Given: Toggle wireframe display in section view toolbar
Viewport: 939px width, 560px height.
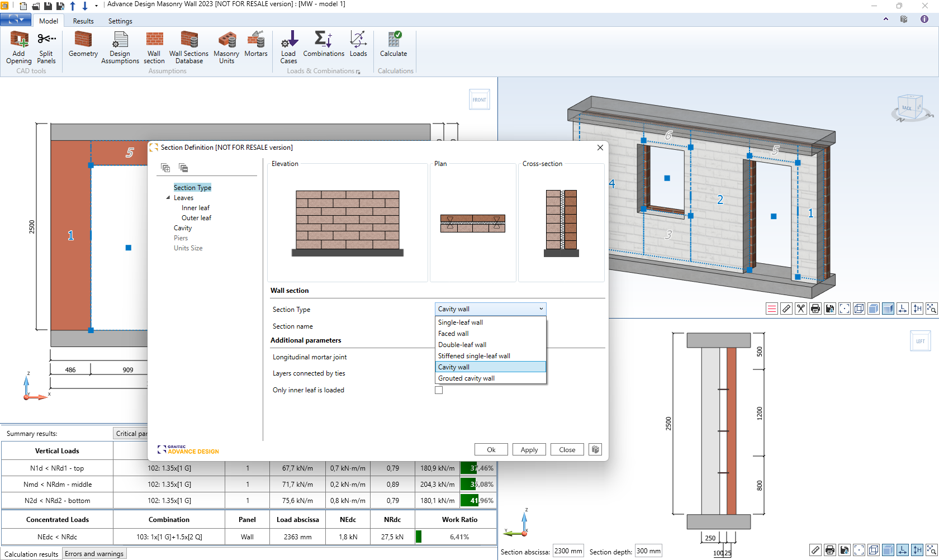Looking at the screenshot, I should pos(874,550).
